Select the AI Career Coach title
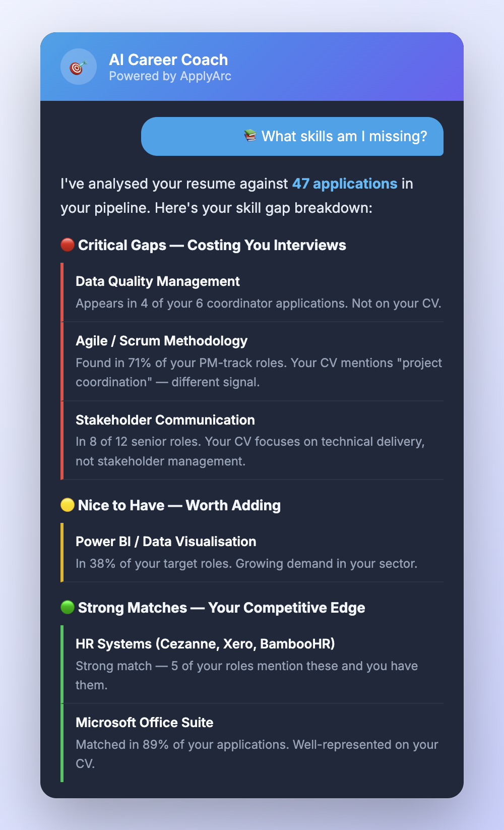 click(x=169, y=60)
